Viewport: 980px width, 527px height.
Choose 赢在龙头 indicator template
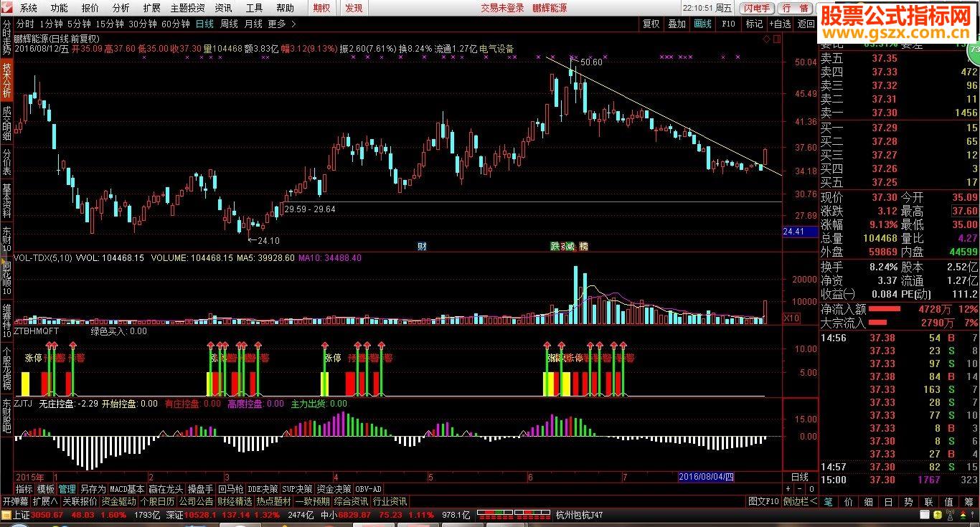point(166,489)
